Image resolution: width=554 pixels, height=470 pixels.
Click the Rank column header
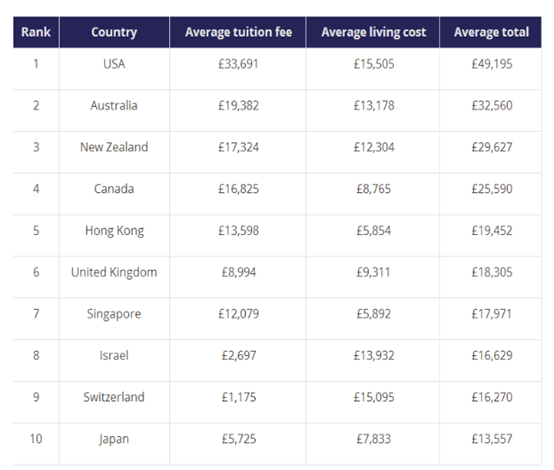[x=36, y=32]
